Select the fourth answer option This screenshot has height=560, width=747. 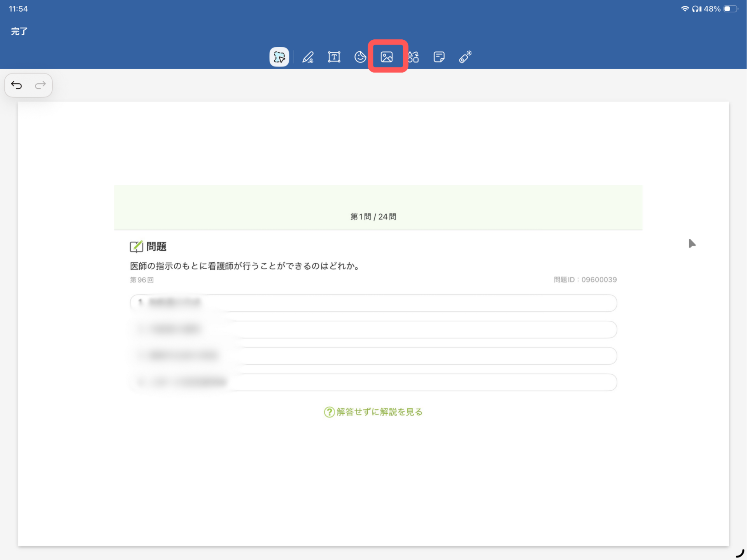click(x=373, y=382)
